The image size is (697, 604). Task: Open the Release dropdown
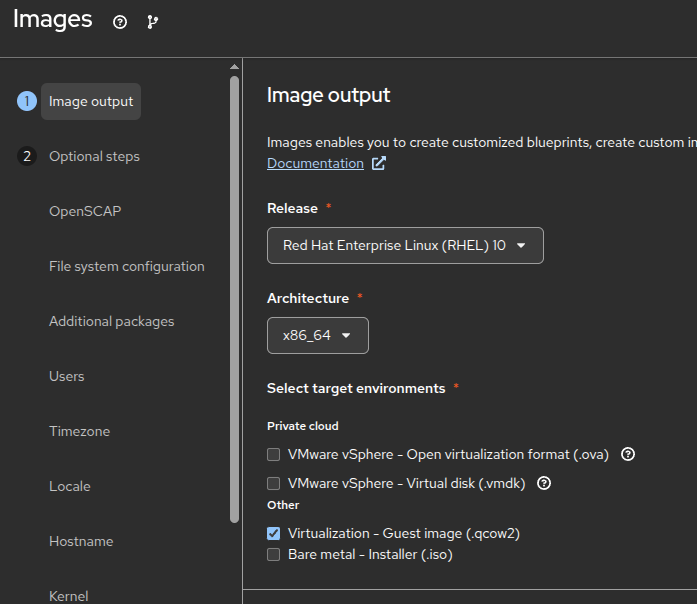(405, 245)
